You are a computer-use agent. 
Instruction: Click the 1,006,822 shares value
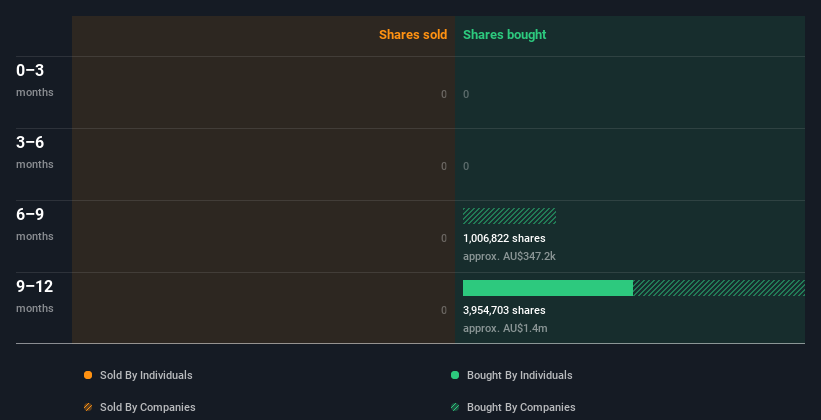coord(504,238)
